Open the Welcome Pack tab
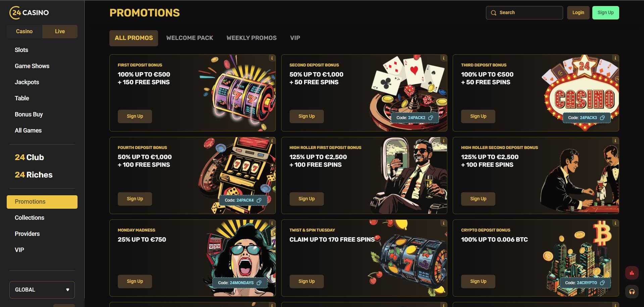Viewport: 644px width, 307px height. (x=190, y=38)
